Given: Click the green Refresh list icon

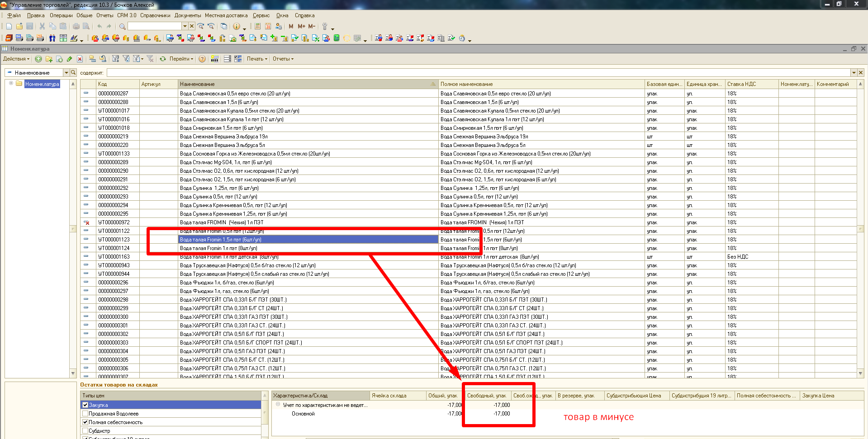Looking at the screenshot, I should [163, 59].
